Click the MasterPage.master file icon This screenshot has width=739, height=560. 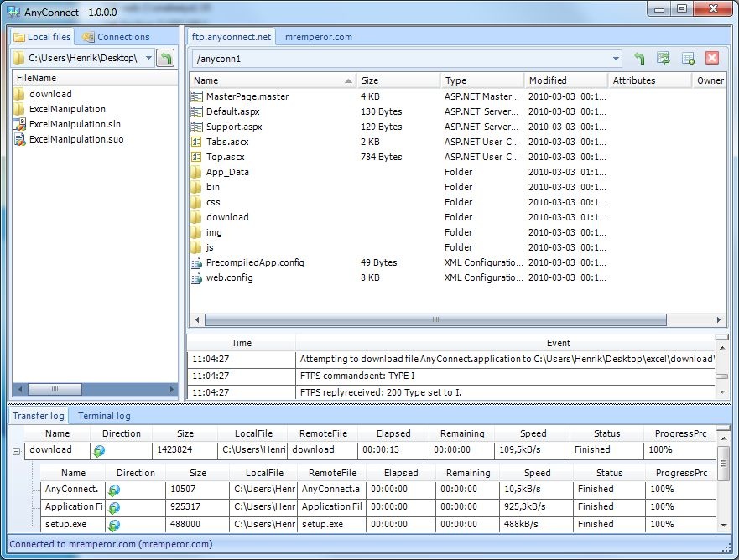197,96
